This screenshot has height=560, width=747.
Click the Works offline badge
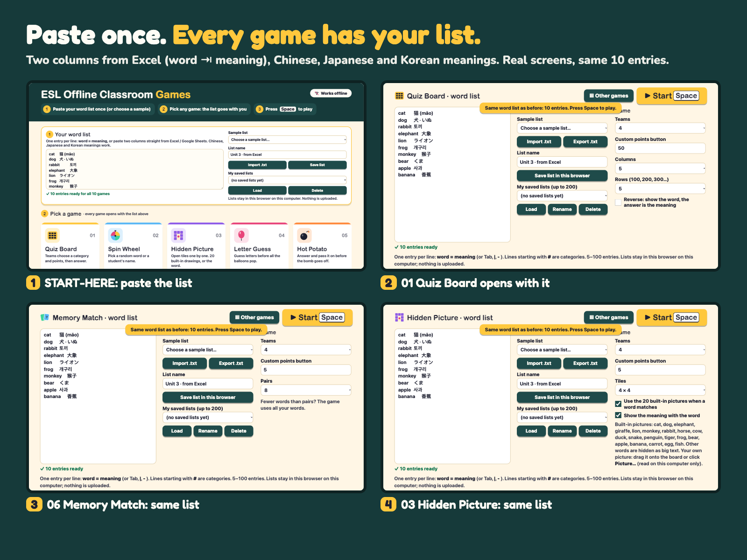331,93
